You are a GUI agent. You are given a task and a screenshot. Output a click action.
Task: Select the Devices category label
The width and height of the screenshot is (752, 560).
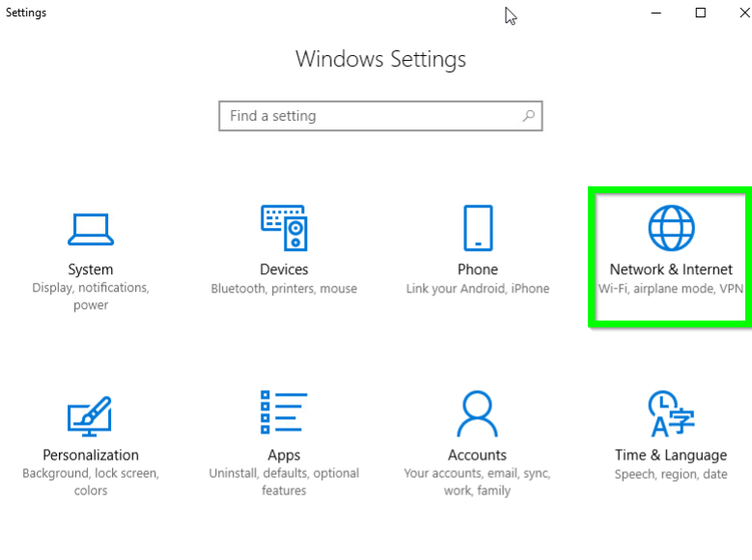pos(284,269)
